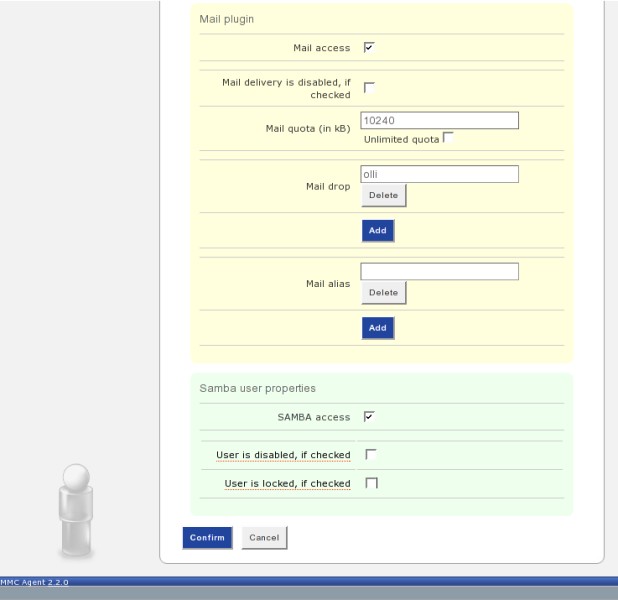
Task: Click the SAMBA access label
Action: pos(314,417)
